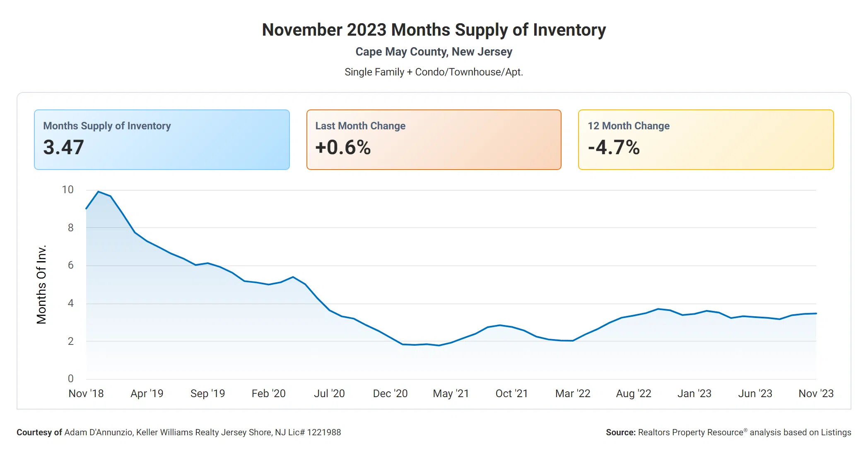Click the Last Month Change card
Image resolution: width=868 pixels, height=456 pixels.
pos(434,139)
